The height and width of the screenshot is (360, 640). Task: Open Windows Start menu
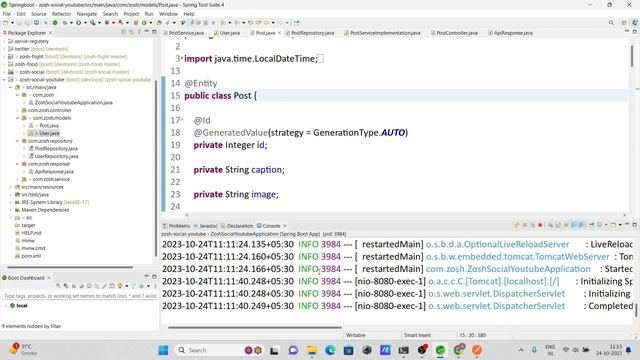pyautogui.click(x=163, y=350)
